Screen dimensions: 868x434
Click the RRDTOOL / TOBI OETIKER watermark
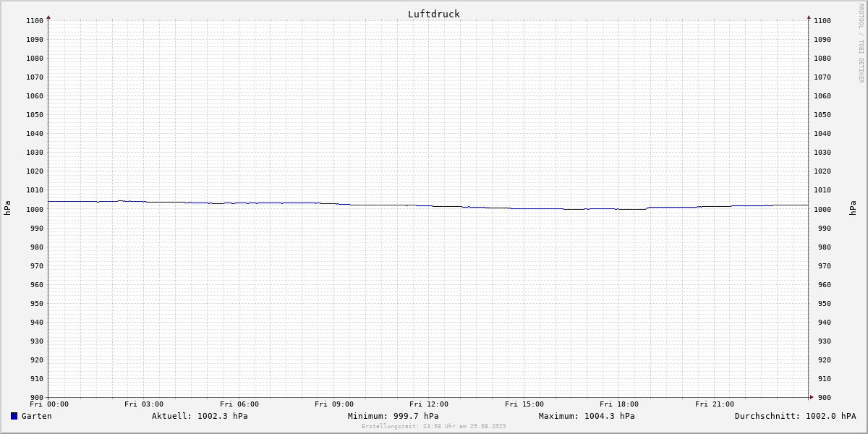(861, 43)
